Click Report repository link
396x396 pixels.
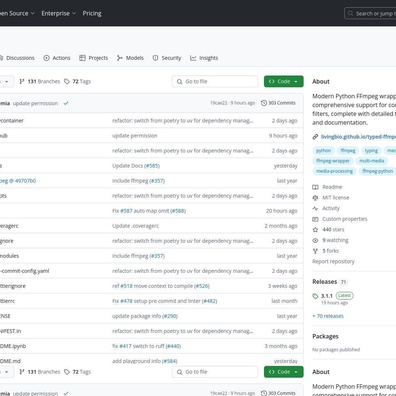[x=333, y=261]
